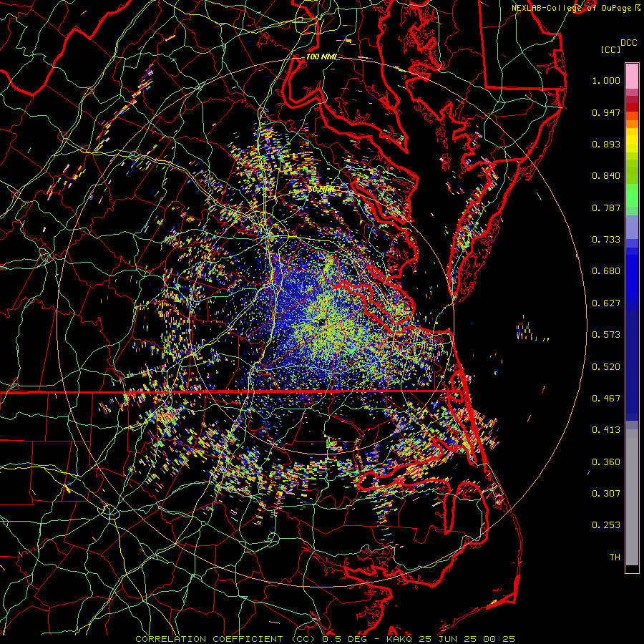Click the 0.680 legend value
Image resolution: width=644 pixels, height=644 pixels.
[x=606, y=271]
